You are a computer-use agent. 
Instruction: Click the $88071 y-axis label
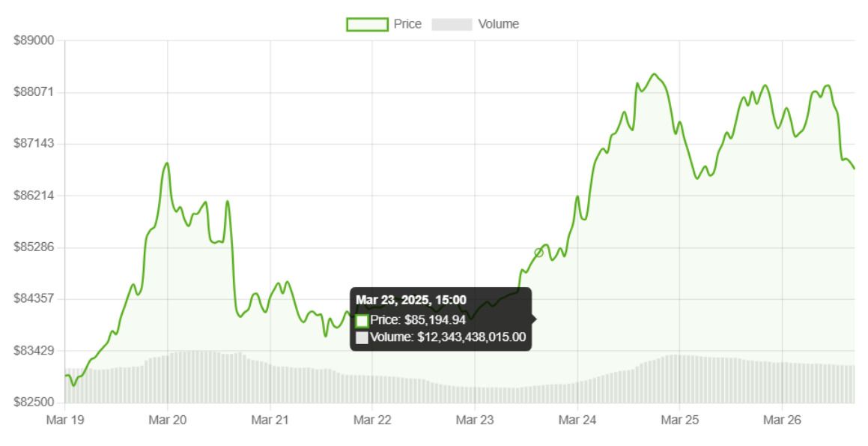tap(34, 92)
